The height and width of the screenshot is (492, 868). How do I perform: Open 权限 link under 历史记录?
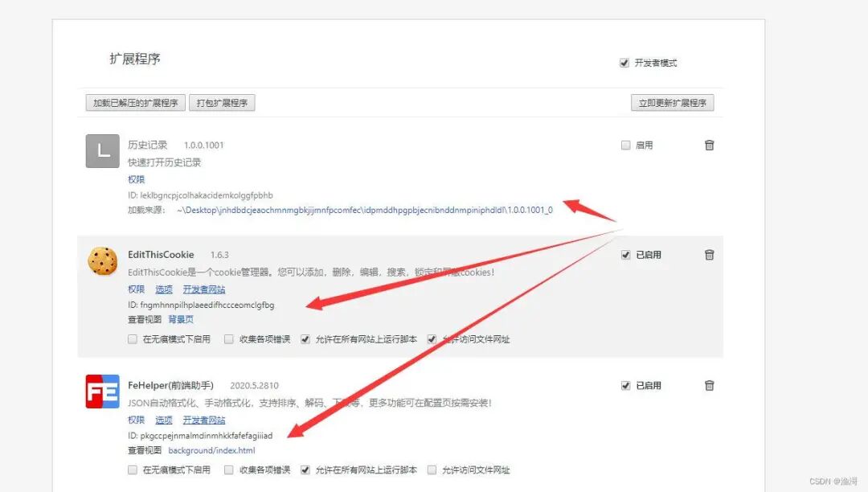[x=136, y=179]
